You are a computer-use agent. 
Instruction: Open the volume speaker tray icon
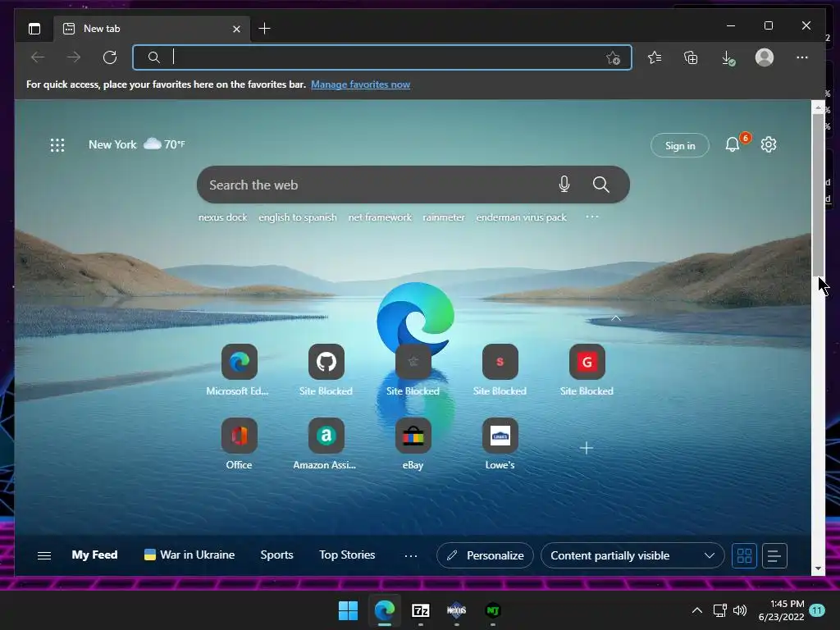740,610
